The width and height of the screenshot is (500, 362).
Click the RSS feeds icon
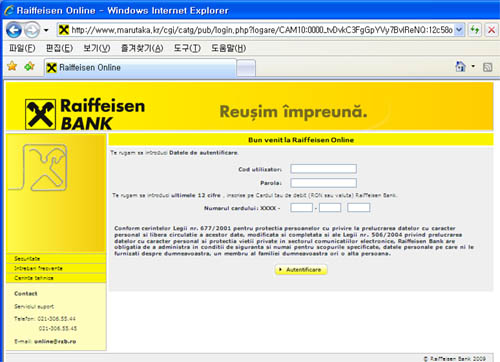point(487,67)
